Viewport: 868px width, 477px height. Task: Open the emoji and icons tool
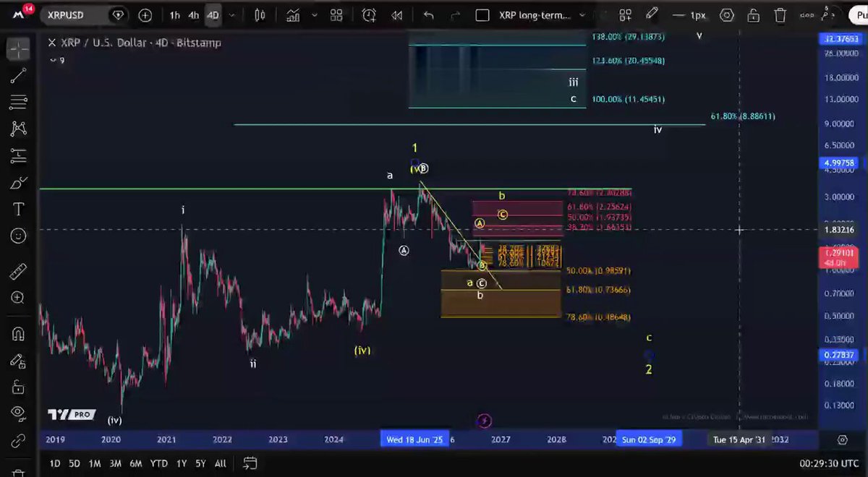tap(19, 236)
